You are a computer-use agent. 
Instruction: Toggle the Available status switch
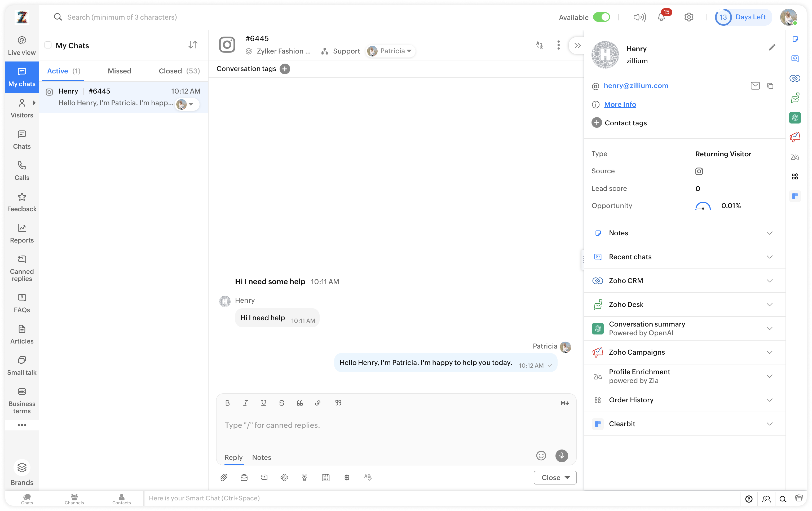pos(601,17)
